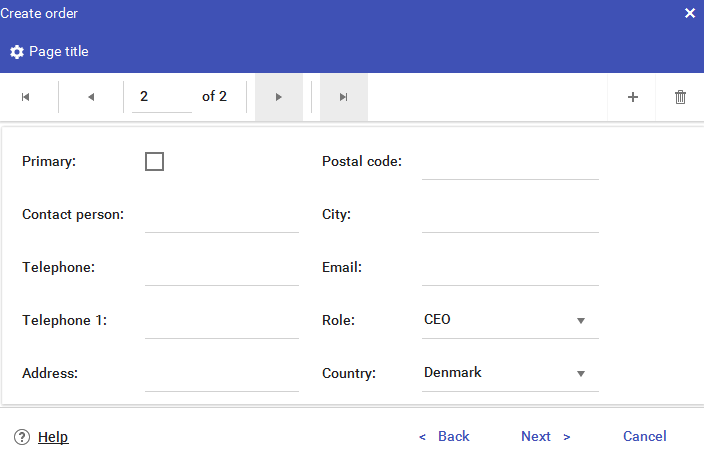Open the Help link
The height and width of the screenshot is (461, 705).
click(53, 437)
